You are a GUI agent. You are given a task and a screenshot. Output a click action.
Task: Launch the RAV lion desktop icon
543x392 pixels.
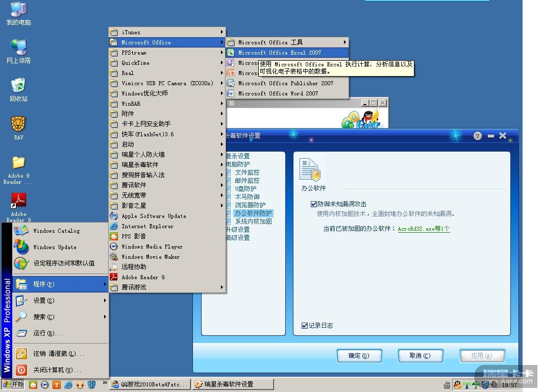19,128
